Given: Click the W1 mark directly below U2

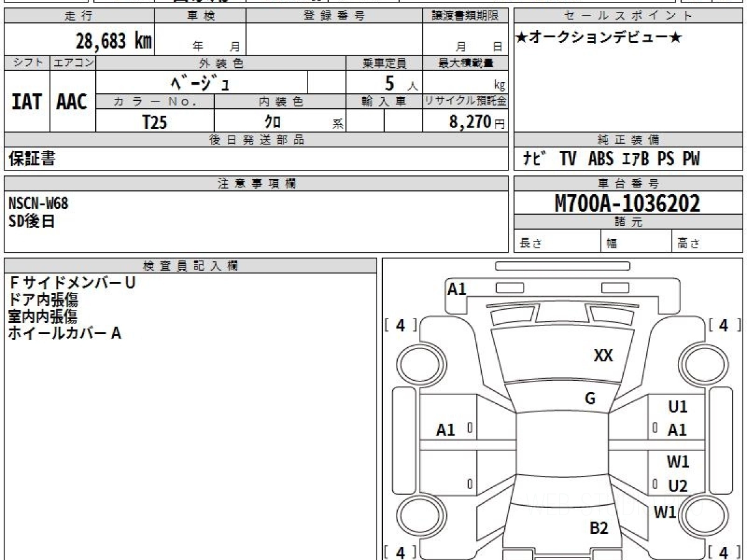Looking at the screenshot, I should click(x=665, y=512).
